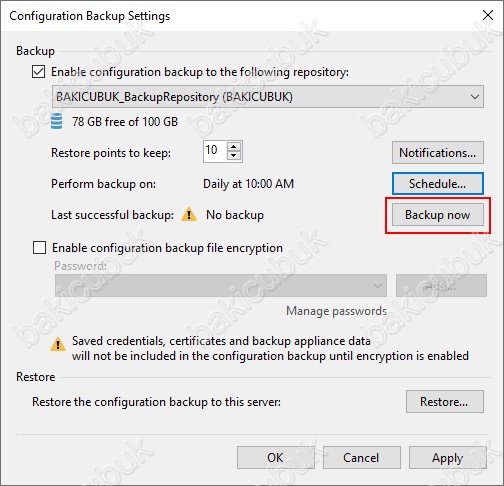
Task: Click the No backup warning icon
Action: [189, 214]
